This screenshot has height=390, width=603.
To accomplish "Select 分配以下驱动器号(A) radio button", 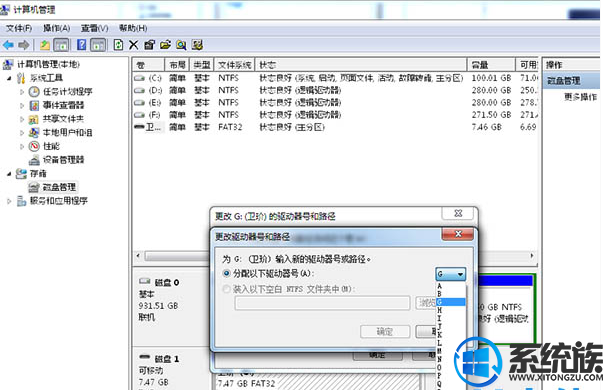I will [x=227, y=273].
